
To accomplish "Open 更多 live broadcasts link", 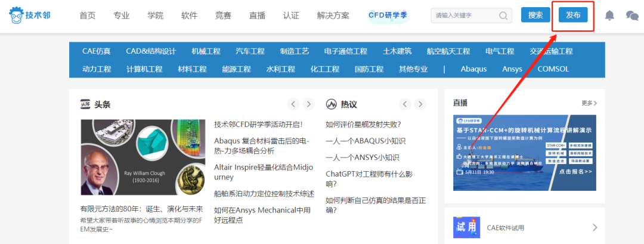I will click(589, 103).
